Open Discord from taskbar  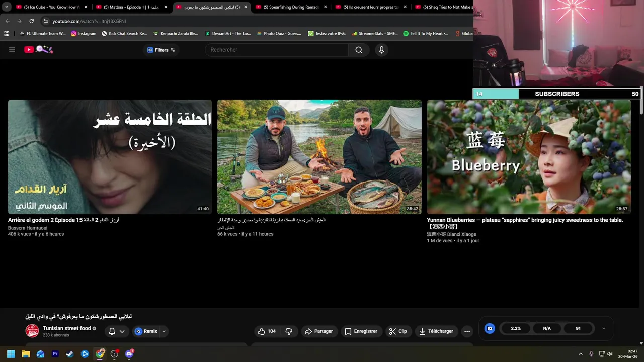coord(129,354)
